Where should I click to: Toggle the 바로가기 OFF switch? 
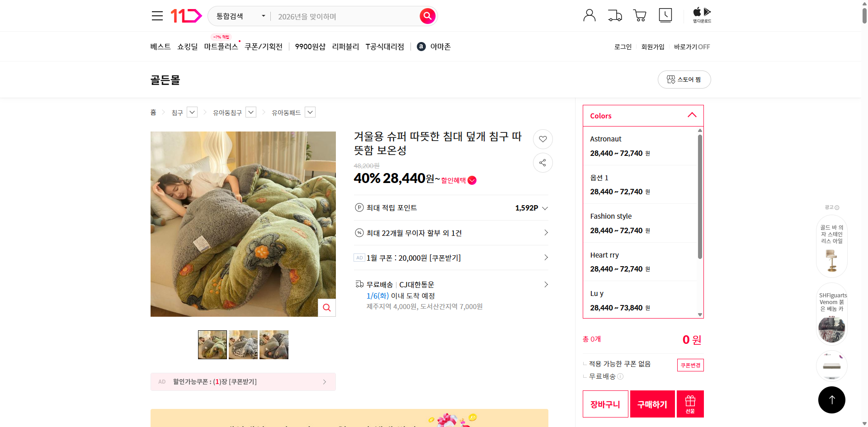pos(691,47)
